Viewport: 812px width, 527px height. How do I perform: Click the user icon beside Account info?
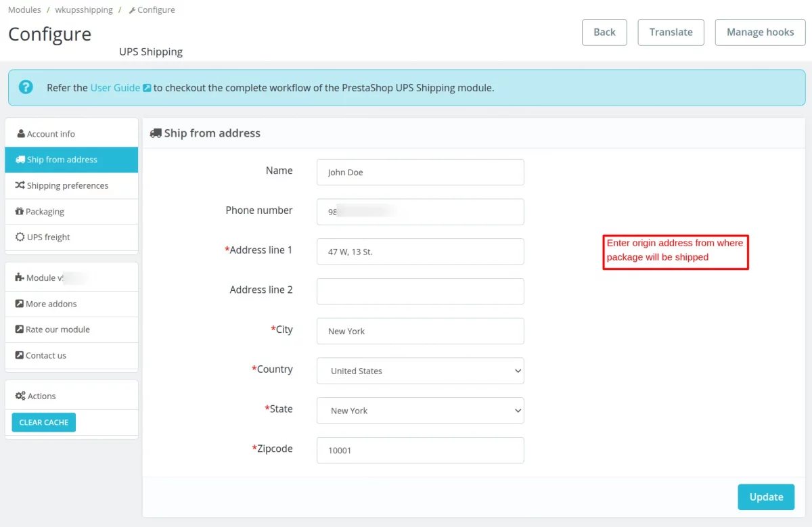click(x=21, y=134)
